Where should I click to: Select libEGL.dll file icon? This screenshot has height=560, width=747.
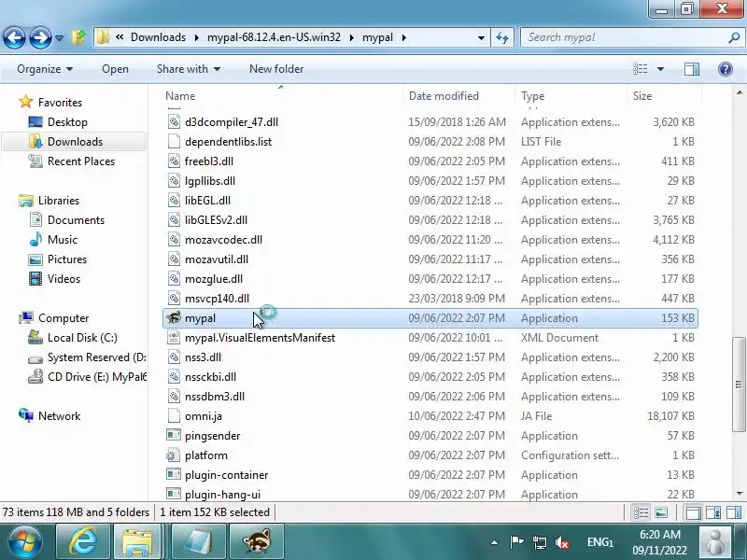coord(174,201)
